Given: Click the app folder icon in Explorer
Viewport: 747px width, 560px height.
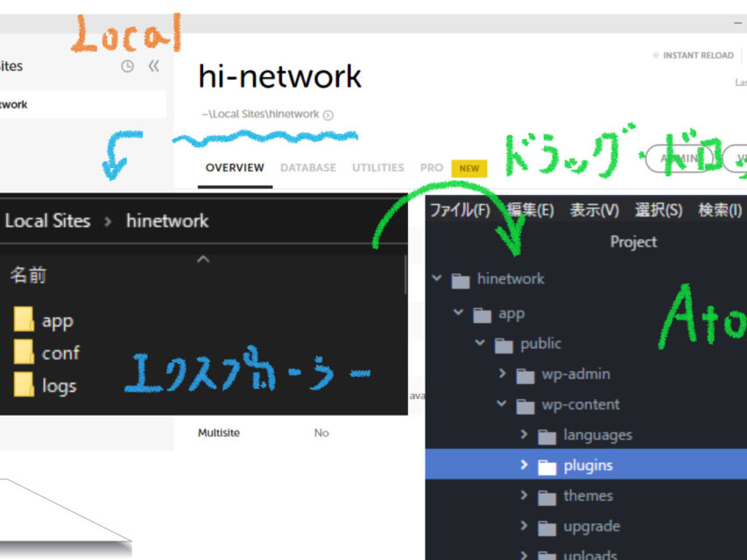Looking at the screenshot, I should pyautogui.click(x=24, y=319).
